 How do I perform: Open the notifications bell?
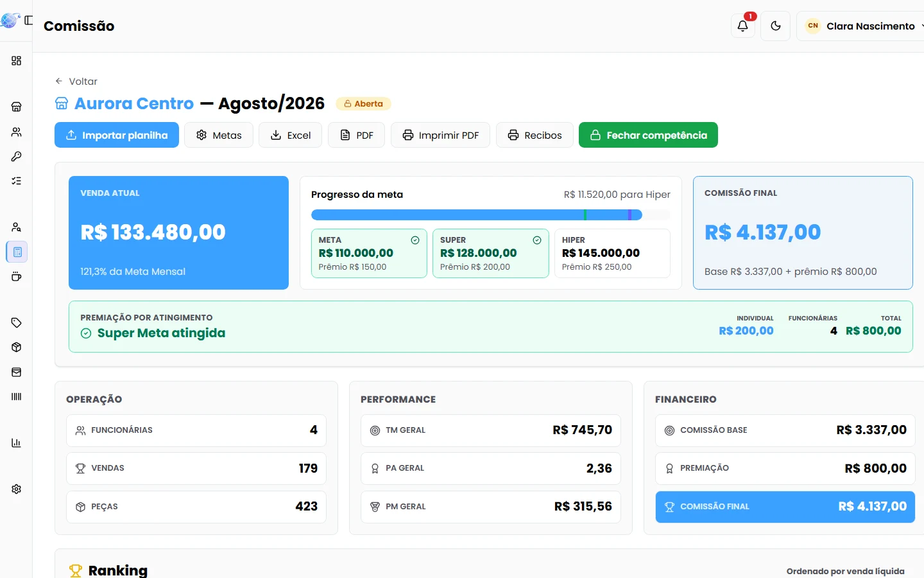743,26
